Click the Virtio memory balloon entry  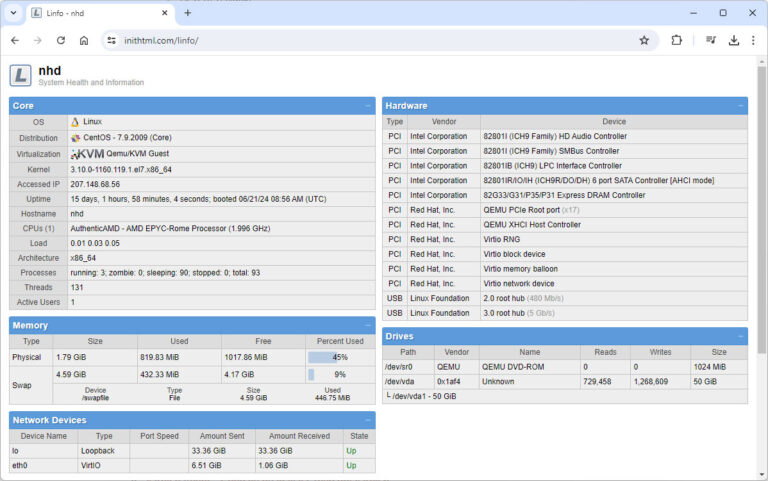tap(521, 268)
